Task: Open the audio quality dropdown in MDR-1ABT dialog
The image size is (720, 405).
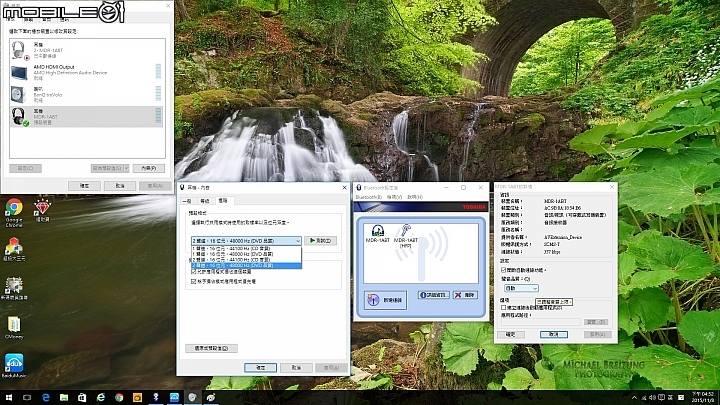Action: click(x=521, y=288)
